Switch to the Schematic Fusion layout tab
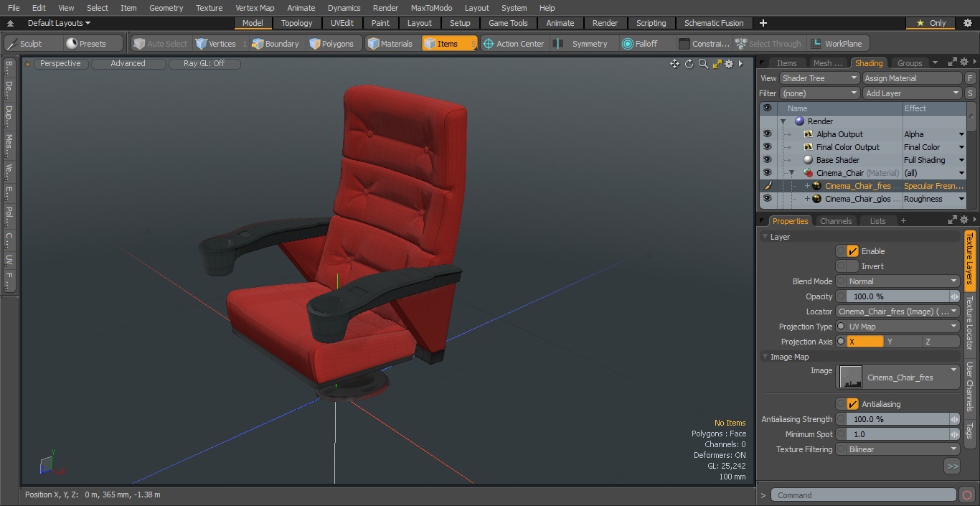 (714, 23)
